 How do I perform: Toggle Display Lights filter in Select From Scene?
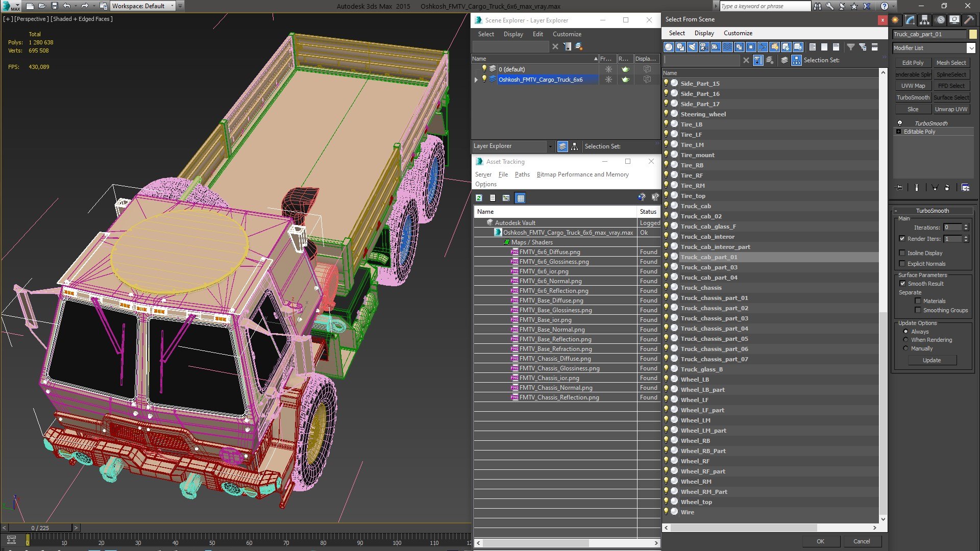(x=692, y=47)
